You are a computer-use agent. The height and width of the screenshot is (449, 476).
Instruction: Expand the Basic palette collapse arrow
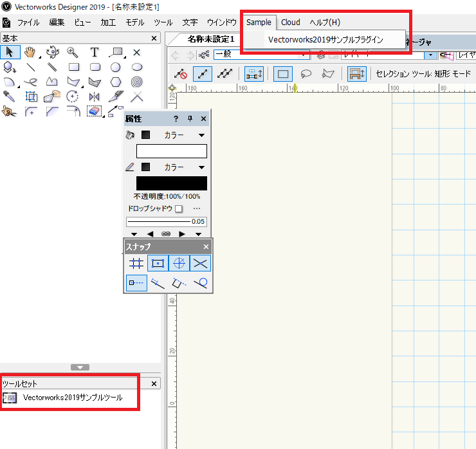click(80, 367)
